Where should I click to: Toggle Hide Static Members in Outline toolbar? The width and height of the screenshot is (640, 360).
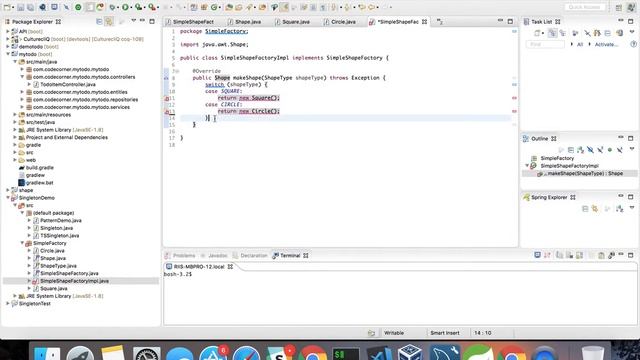point(600,150)
